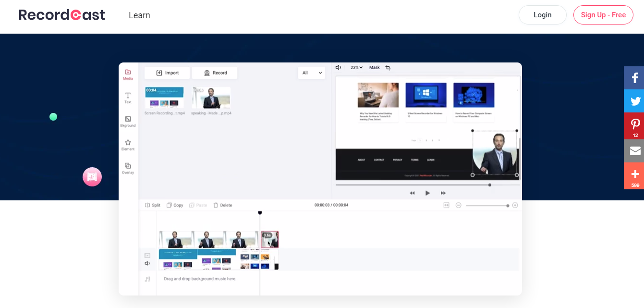Zoom in timeline with plus icon

tap(515, 205)
